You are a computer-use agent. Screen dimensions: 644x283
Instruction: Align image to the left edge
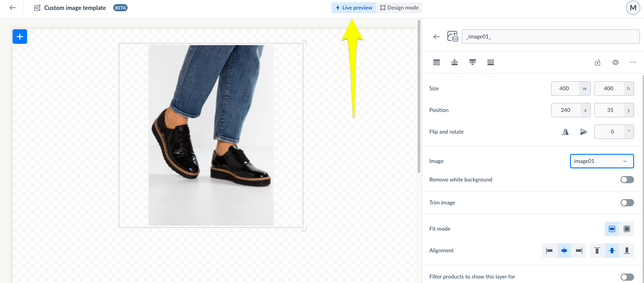[549, 251]
